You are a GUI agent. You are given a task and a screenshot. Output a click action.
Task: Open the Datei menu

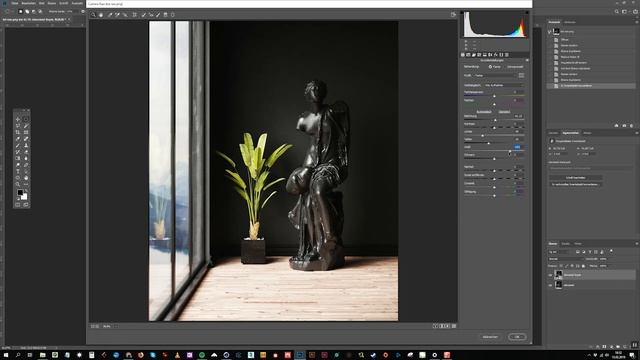point(15,3)
